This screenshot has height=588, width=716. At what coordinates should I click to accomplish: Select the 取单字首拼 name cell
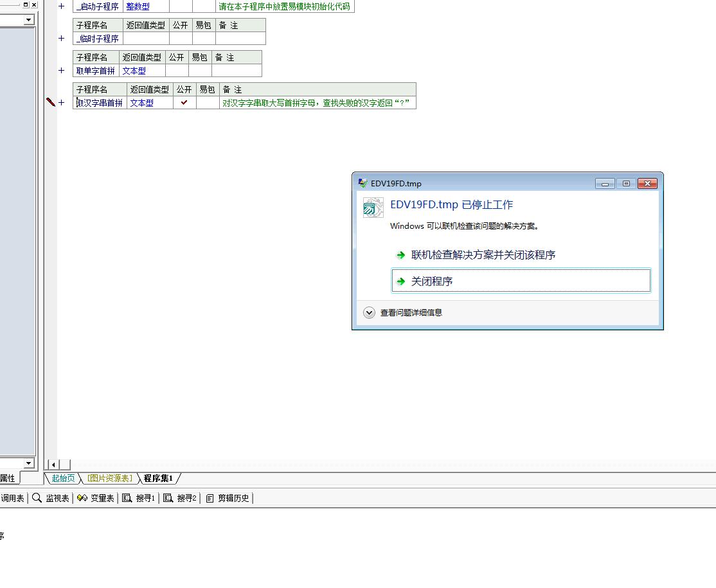[x=96, y=71]
